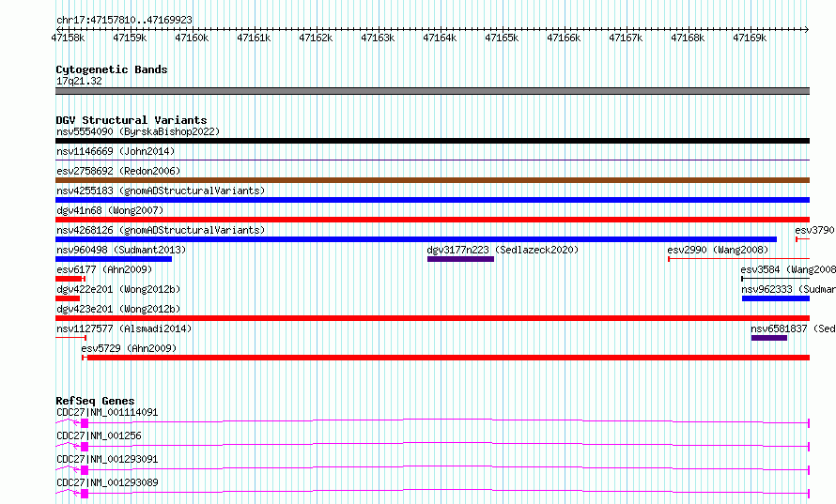Click the nsv5554090 (ByrskaBishop2022) label

tap(138, 131)
